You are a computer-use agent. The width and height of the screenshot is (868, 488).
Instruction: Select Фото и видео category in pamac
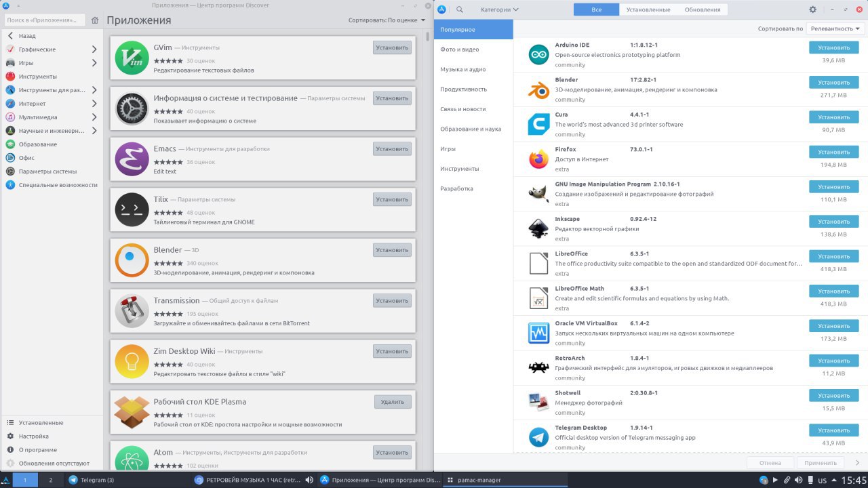[x=473, y=49]
